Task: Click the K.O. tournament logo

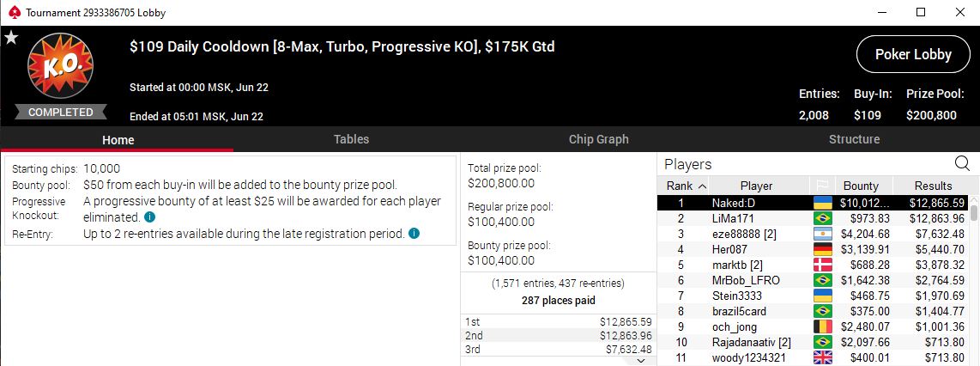Action: pyautogui.click(x=61, y=68)
